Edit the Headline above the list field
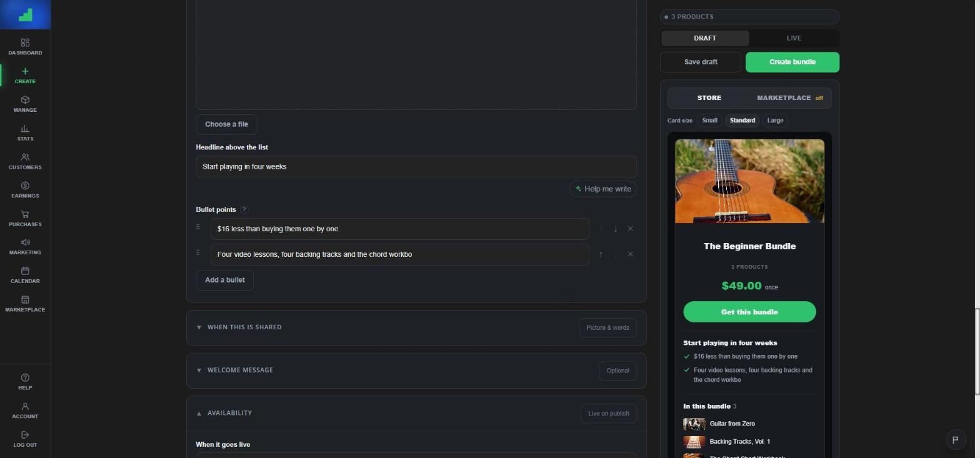Image resolution: width=980 pixels, height=458 pixels. point(416,167)
